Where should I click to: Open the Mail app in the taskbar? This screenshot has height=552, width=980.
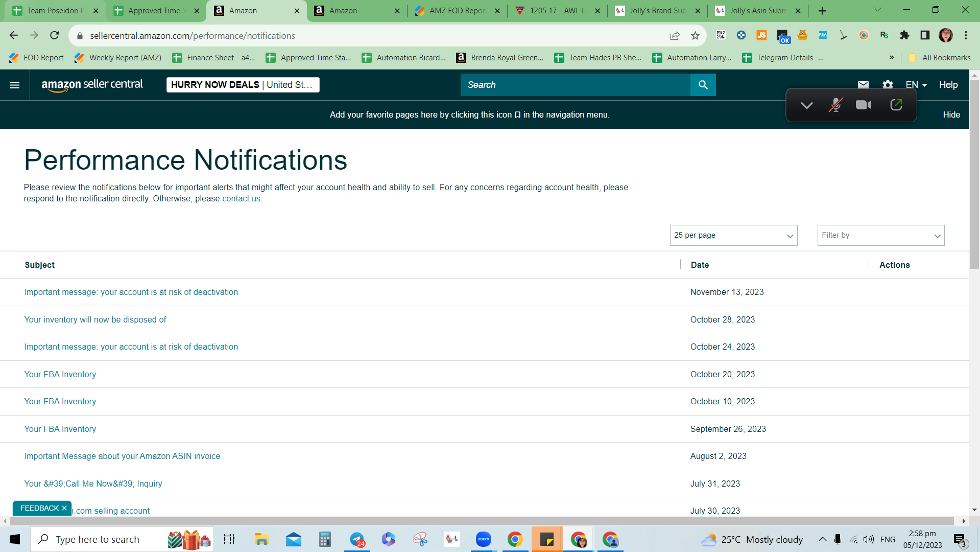coord(293,539)
